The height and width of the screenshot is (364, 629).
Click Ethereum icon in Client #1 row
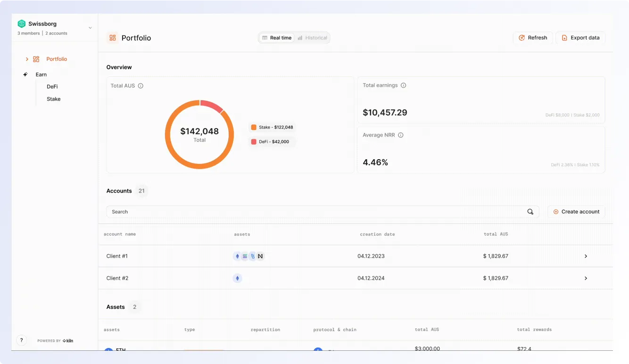pyautogui.click(x=237, y=256)
